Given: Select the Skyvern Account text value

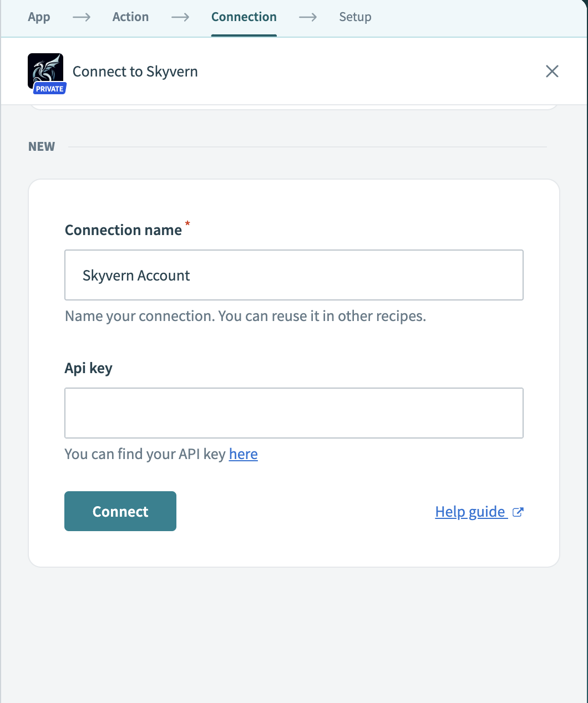Looking at the screenshot, I should click(x=136, y=275).
